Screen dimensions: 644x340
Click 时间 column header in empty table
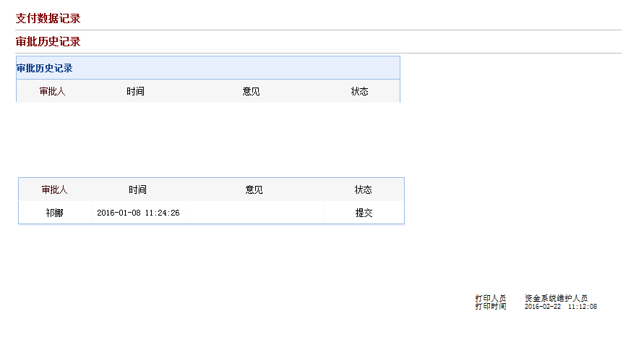pyautogui.click(x=135, y=91)
